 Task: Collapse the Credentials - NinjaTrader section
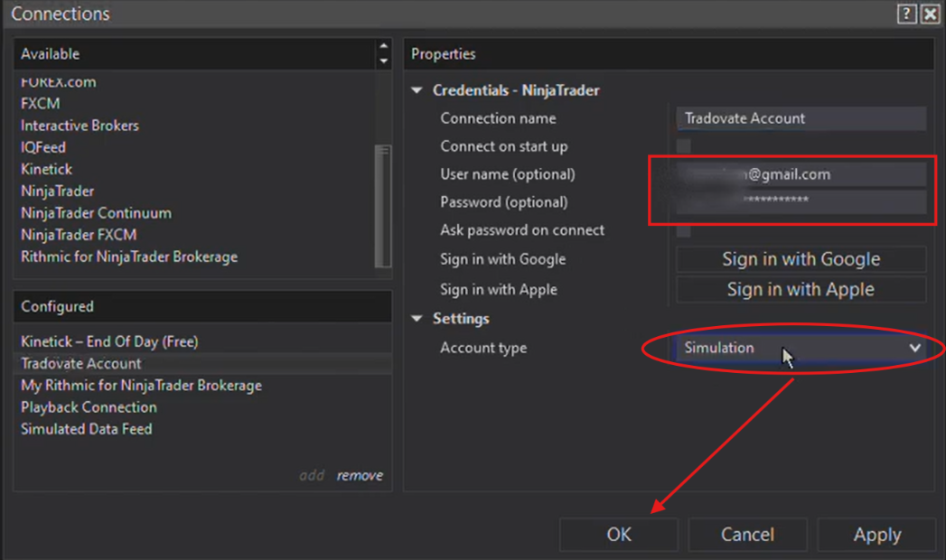pos(417,90)
